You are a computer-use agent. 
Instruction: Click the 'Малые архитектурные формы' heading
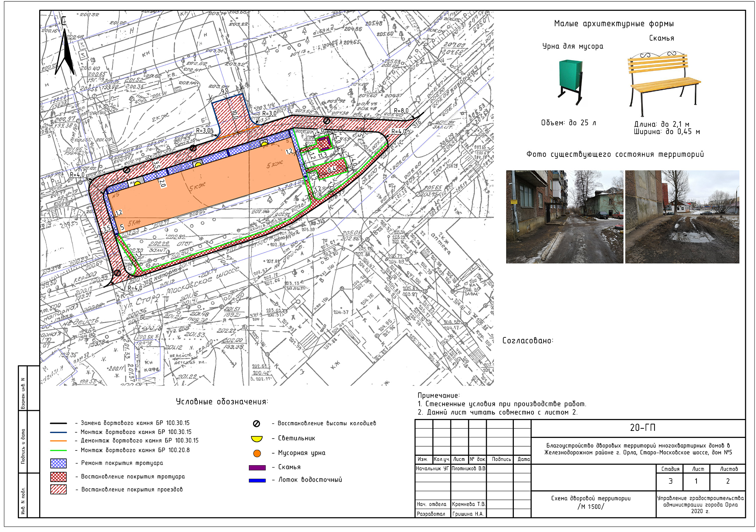coord(614,24)
